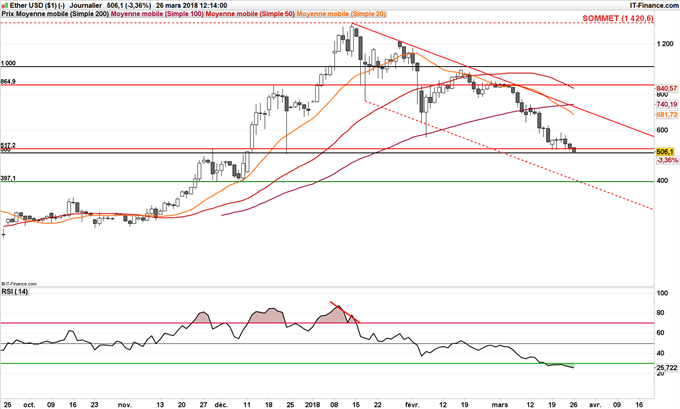Click the 506,1 (-3,36%) quote in header
This screenshot has height=409, width=680.
pyautogui.click(x=129, y=5)
